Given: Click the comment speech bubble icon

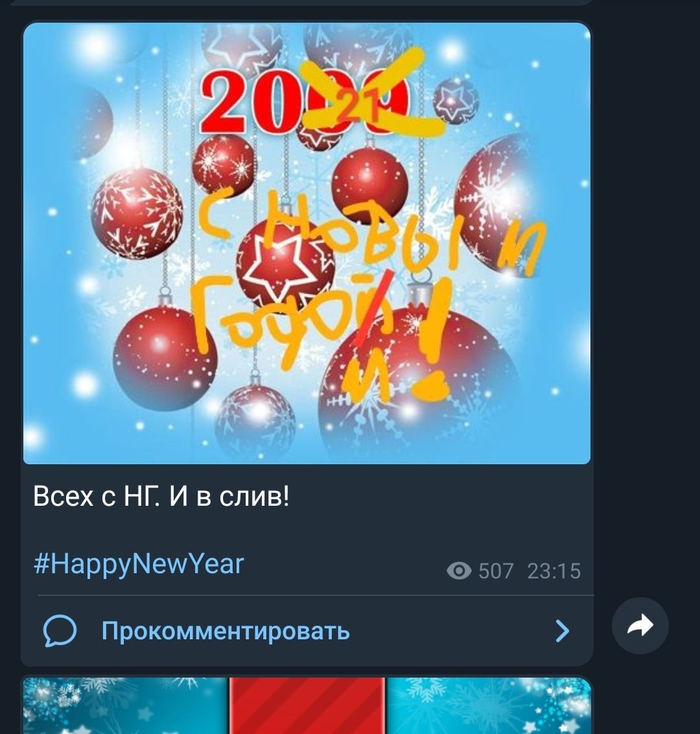Looking at the screenshot, I should click(60, 630).
